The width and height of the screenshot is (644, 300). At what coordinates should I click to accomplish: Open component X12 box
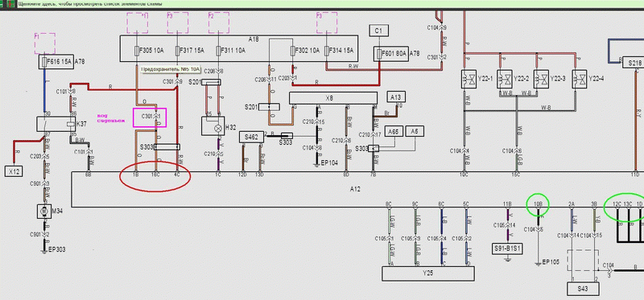pos(14,171)
